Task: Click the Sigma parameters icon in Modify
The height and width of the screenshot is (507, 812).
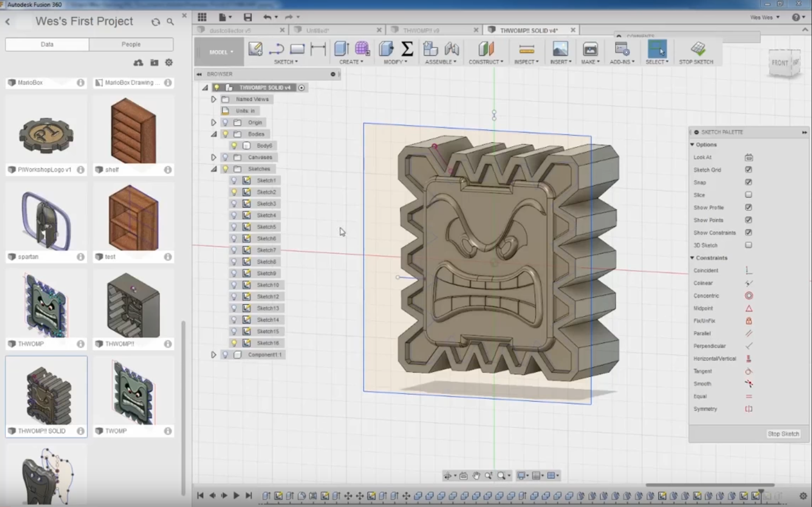Action: click(x=407, y=49)
